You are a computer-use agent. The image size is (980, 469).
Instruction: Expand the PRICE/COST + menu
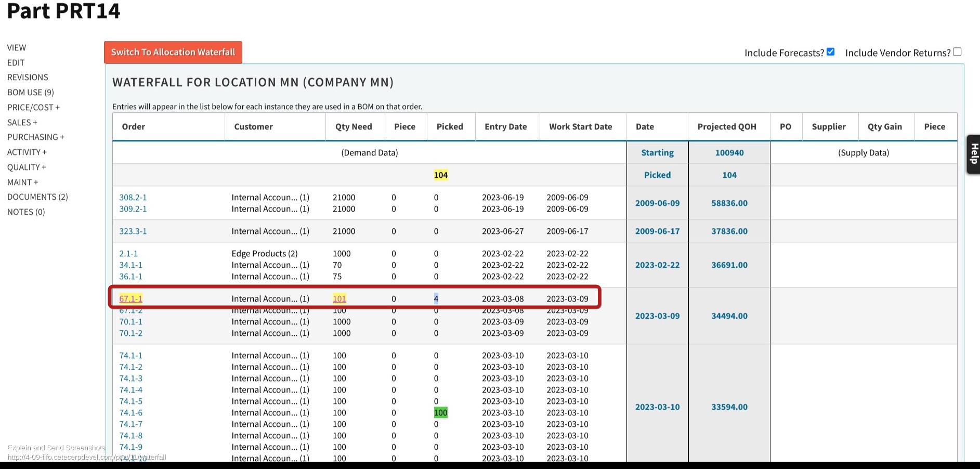(33, 107)
